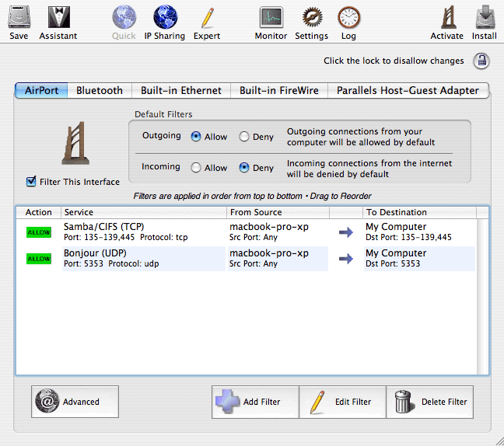The width and height of the screenshot is (504, 446).
Task: Switch to the Bluetooth tab
Action: point(100,91)
